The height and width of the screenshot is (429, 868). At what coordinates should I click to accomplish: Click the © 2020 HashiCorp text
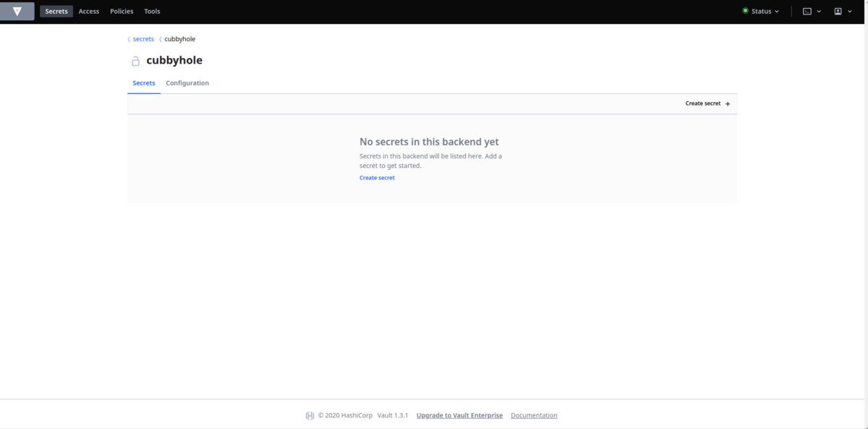click(346, 416)
